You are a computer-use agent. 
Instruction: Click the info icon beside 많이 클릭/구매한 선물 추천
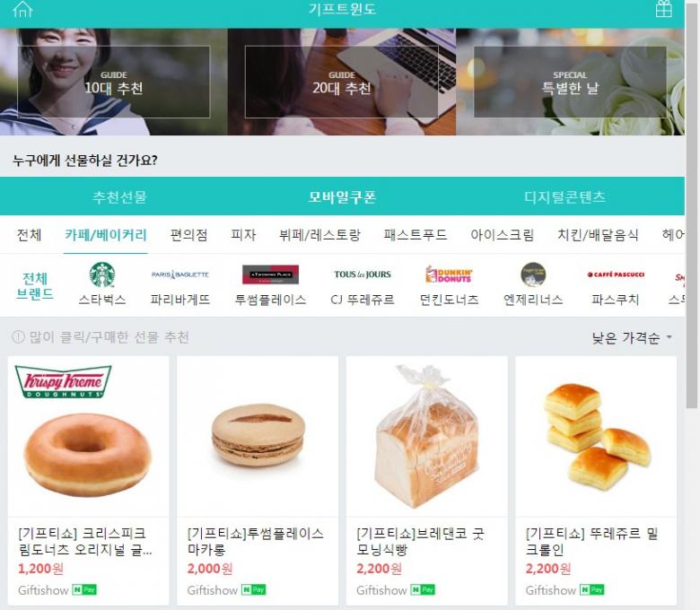point(18,337)
